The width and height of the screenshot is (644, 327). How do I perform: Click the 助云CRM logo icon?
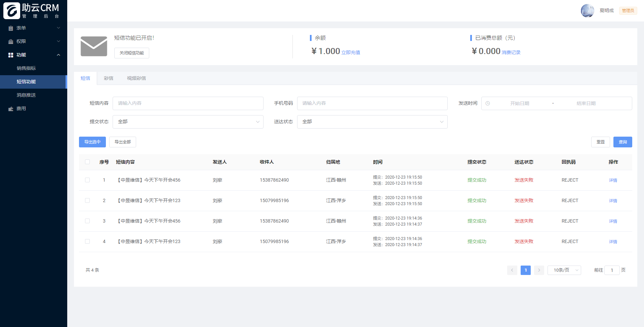[x=12, y=11]
